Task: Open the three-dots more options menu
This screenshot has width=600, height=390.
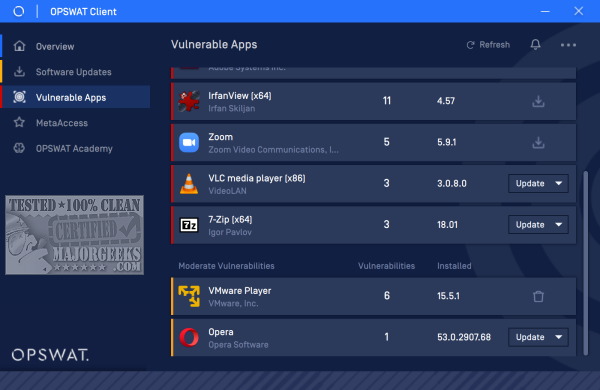Action: pyautogui.click(x=568, y=45)
